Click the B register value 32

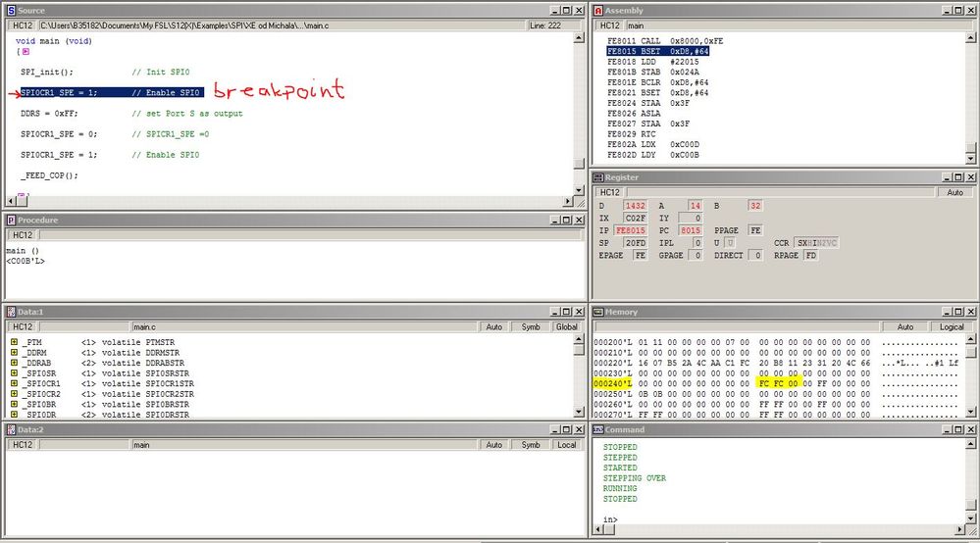[x=755, y=206]
